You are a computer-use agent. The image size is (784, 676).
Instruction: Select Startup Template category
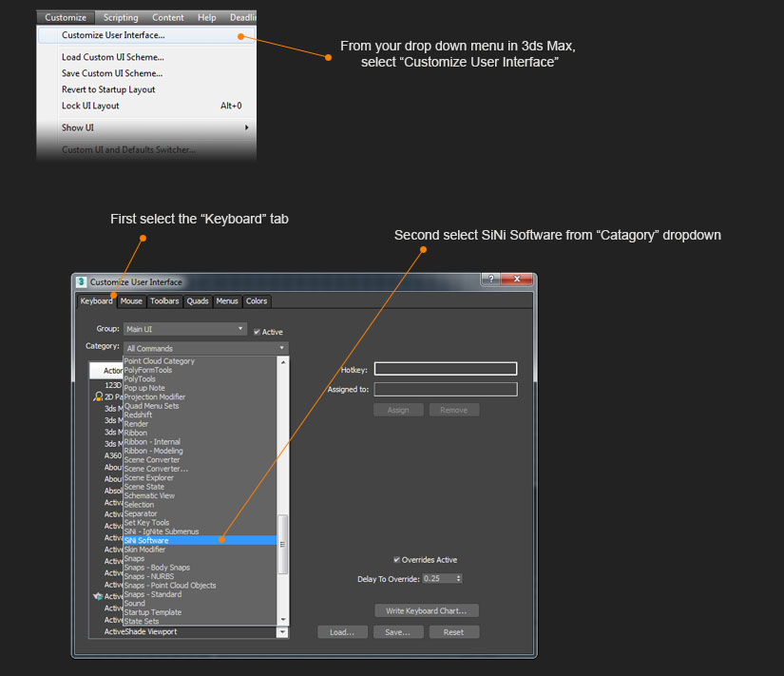pos(200,612)
